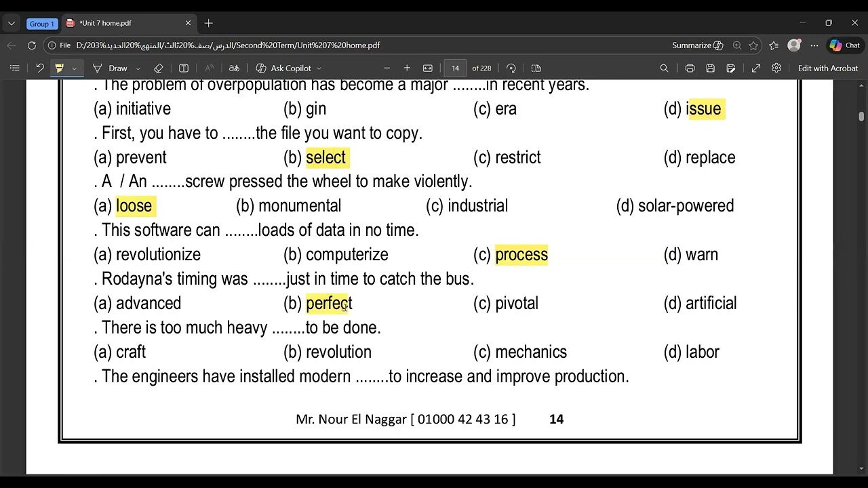Screen dimensions: 868x488
Task: Open the tab actions menu chevron
Action: [12, 23]
